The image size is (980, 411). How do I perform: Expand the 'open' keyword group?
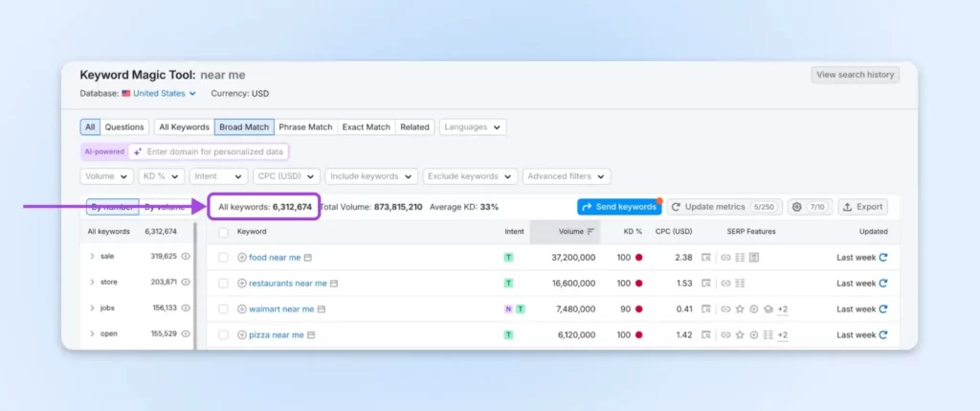(93, 333)
